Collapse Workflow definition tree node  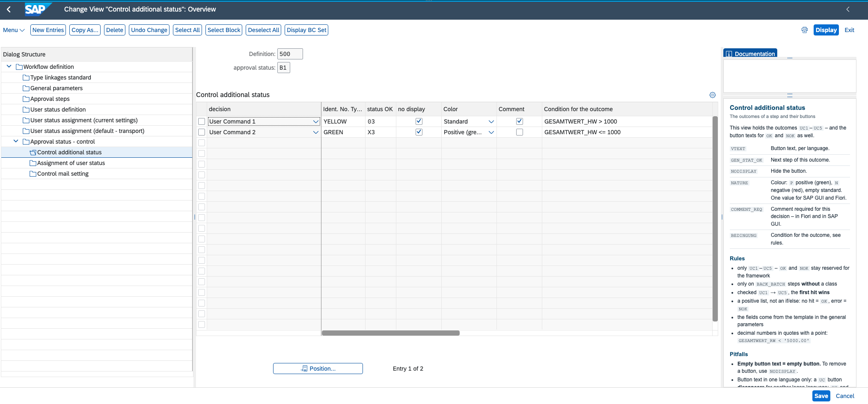[9, 67]
